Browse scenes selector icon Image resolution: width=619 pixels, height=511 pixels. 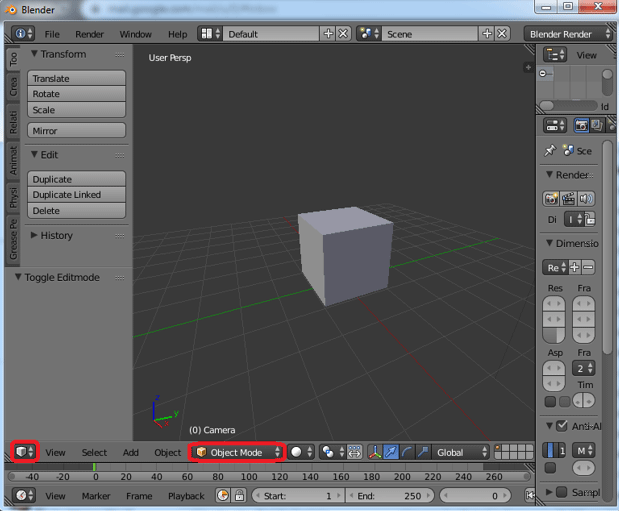(x=369, y=34)
